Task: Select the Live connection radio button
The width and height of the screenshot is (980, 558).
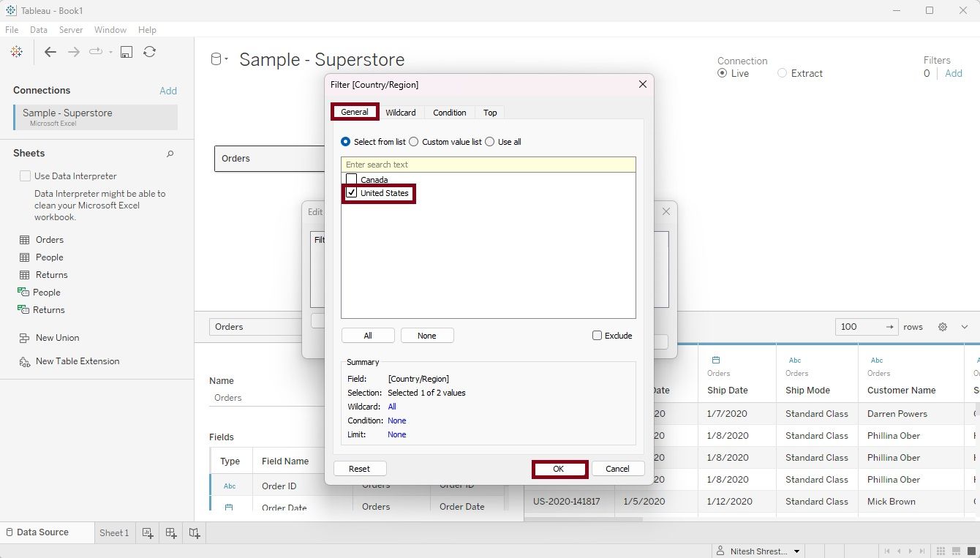Action: [723, 73]
